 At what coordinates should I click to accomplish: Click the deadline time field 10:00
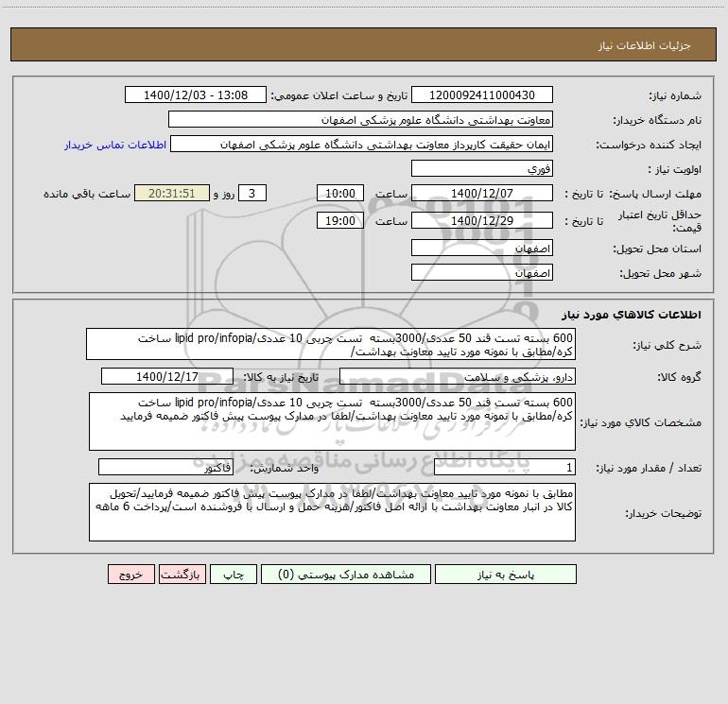click(339, 193)
